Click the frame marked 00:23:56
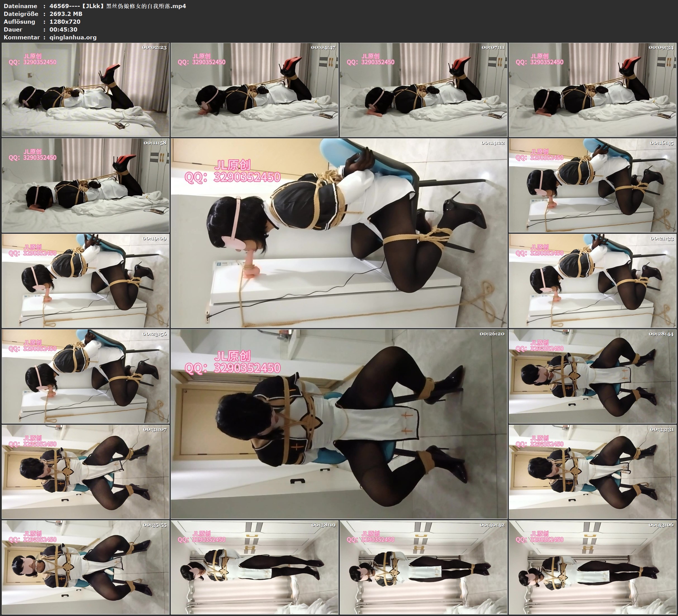This screenshot has width=678, height=616. pyautogui.click(x=85, y=376)
